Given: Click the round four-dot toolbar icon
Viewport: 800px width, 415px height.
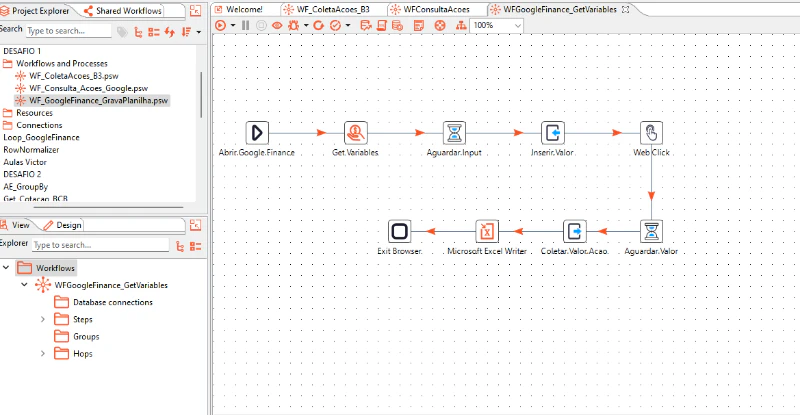Looking at the screenshot, I should coord(440,25).
